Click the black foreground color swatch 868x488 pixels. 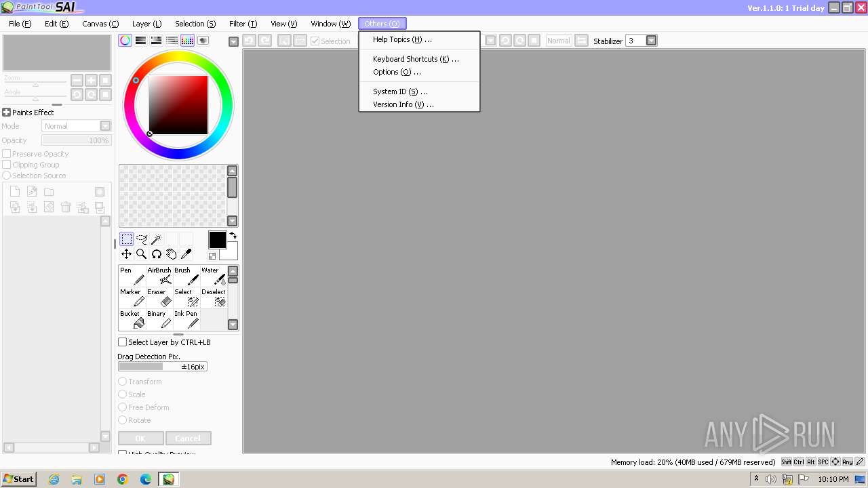(x=217, y=240)
